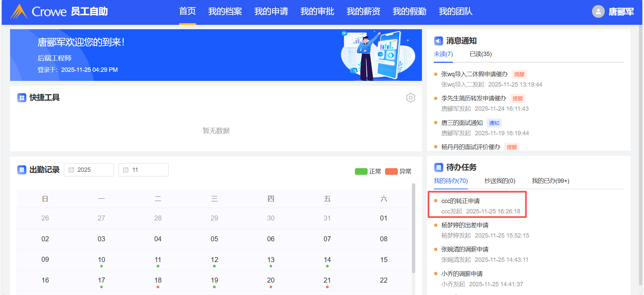Click the calendar icon in year field
Image resolution: width=644 pixels, height=295 pixels.
71,170
